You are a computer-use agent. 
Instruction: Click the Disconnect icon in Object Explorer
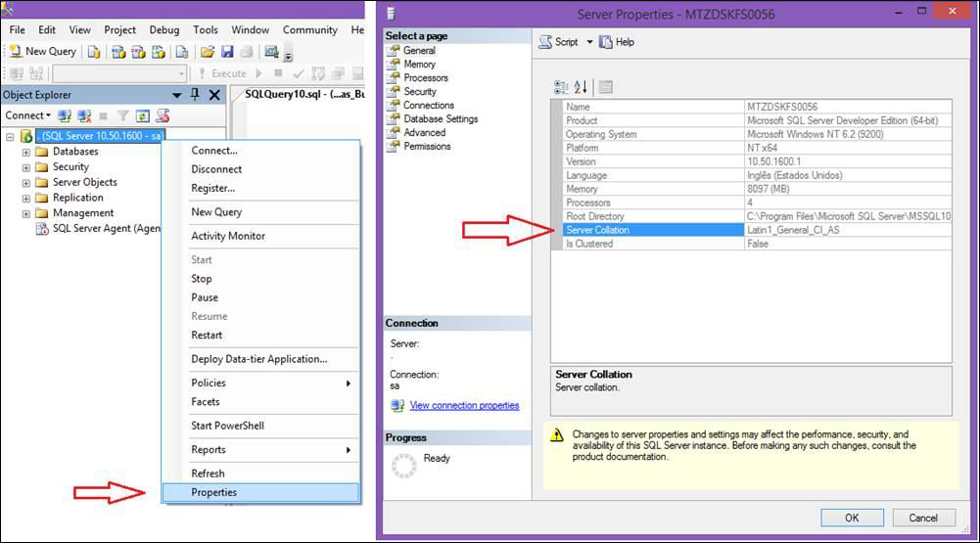[x=84, y=115]
